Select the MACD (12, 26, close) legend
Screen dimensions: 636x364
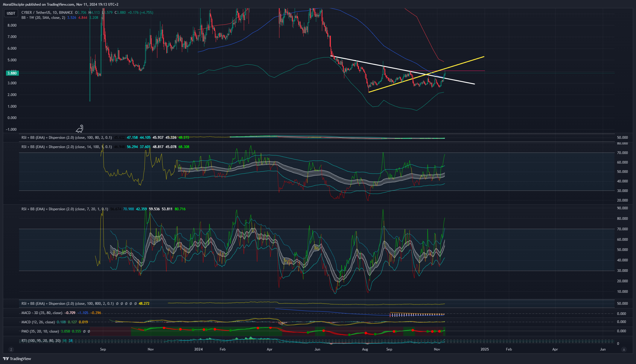38,322
